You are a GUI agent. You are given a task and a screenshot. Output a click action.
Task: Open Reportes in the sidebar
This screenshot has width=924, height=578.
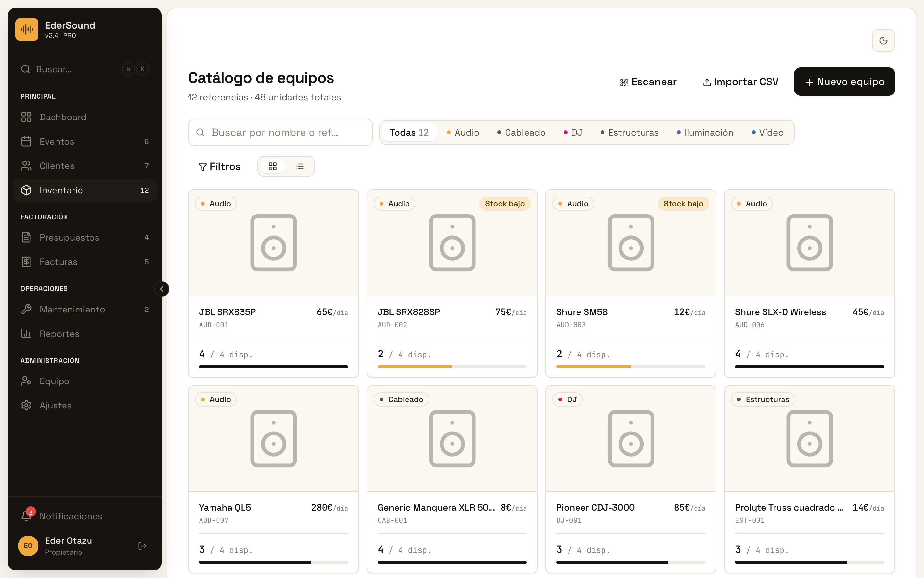point(84,334)
